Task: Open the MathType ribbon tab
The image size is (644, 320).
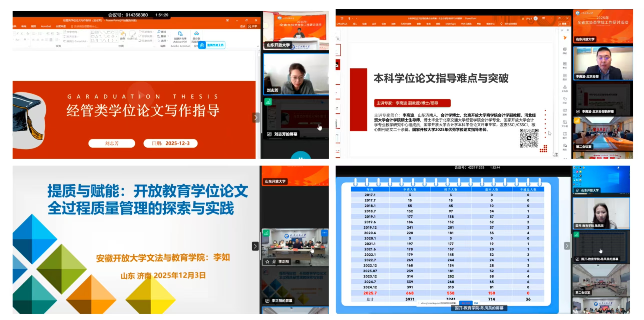Action: (450, 24)
